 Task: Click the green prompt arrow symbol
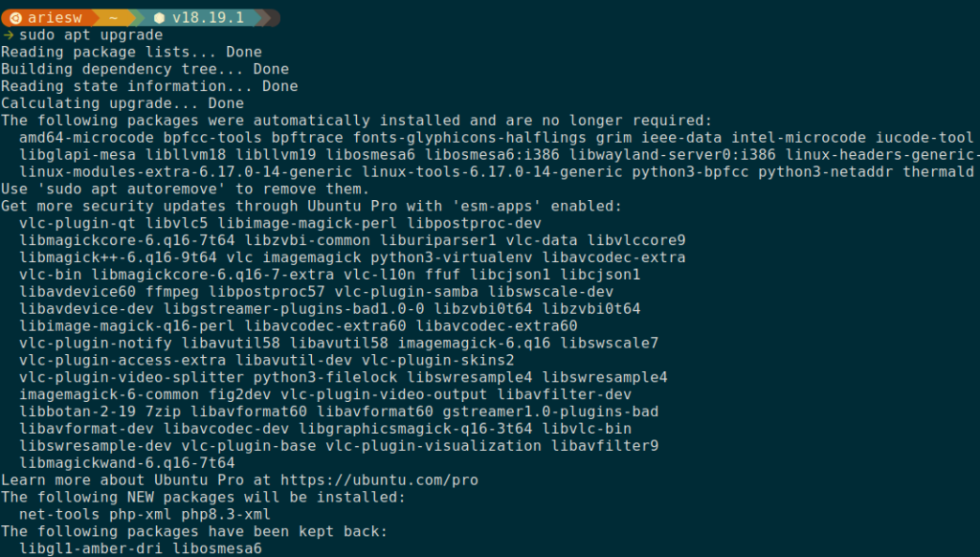(x=7, y=35)
